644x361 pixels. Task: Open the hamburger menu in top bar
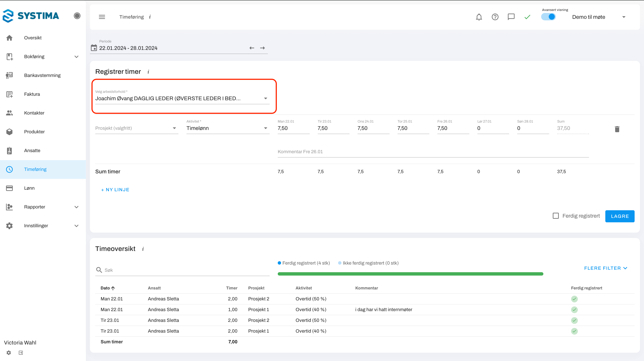click(102, 17)
